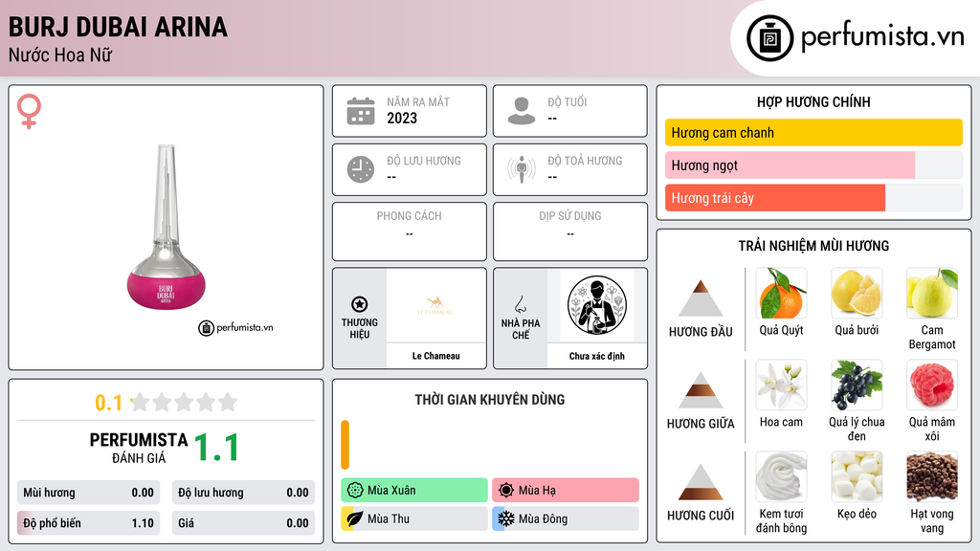Click the perfumista.vn perfume bottle logo icon
Viewport: 980px width, 551px height.
click(769, 38)
